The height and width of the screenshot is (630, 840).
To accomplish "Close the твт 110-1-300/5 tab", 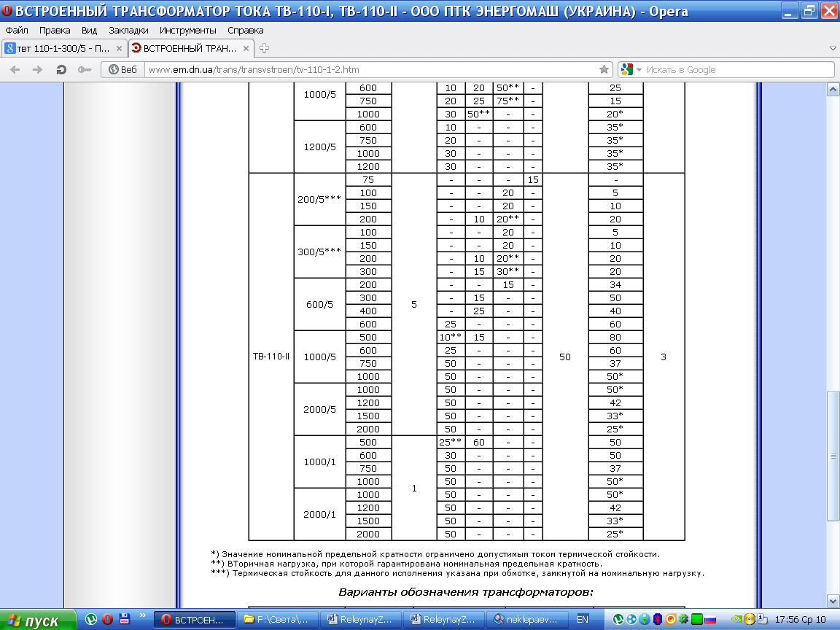I will coord(119,48).
